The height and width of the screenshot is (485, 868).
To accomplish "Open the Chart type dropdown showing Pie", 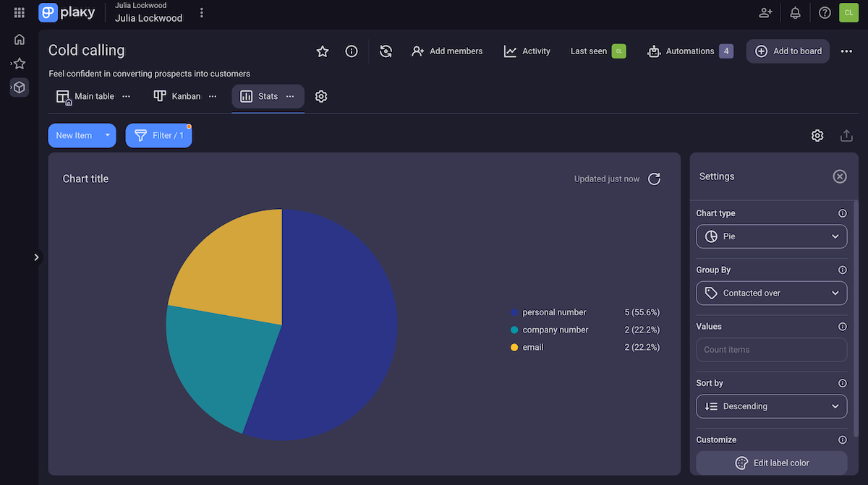I will coord(771,236).
